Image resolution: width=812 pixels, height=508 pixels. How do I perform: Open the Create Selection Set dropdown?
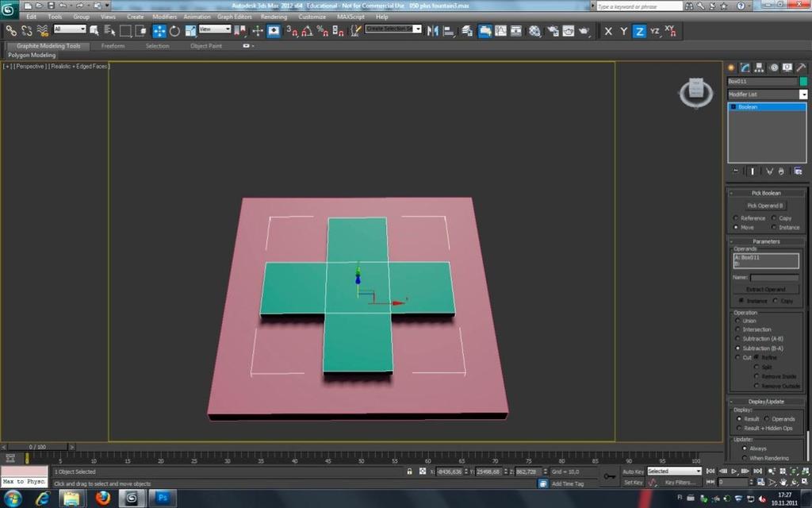click(x=393, y=29)
